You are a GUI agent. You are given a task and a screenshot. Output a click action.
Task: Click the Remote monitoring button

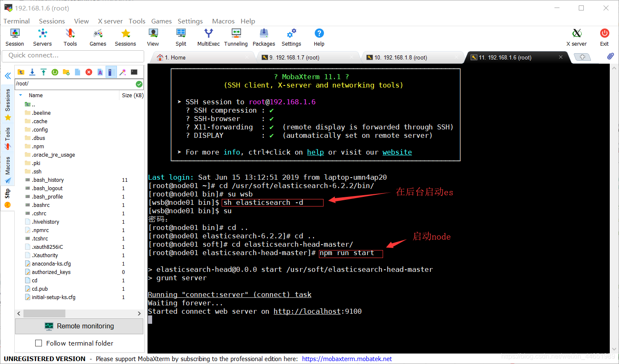(x=79, y=326)
